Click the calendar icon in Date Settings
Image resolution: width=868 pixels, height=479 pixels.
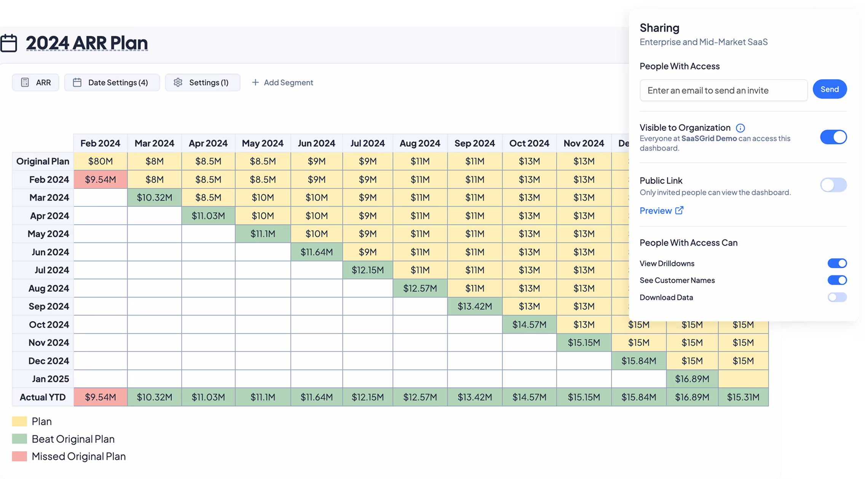click(77, 82)
